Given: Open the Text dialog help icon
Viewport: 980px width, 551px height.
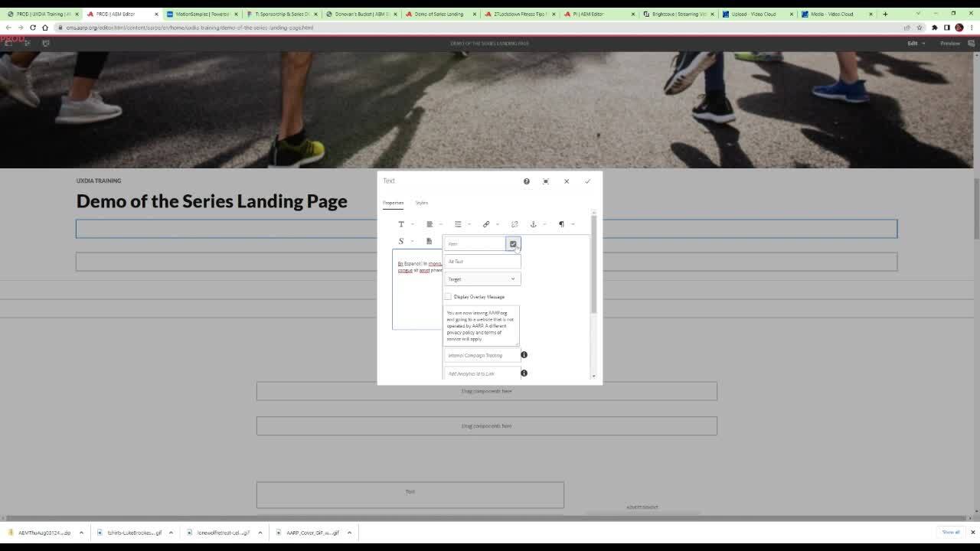Looking at the screenshot, I should coord(526,181).
